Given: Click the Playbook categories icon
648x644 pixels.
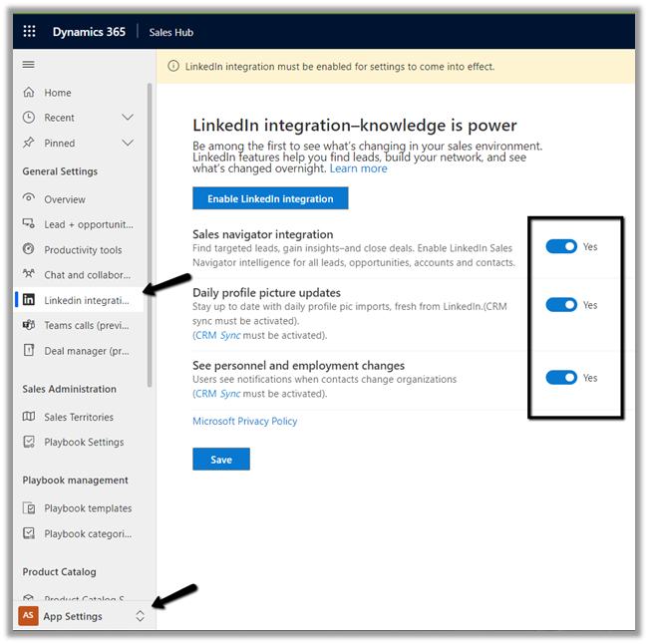Looking at the screenshot, I should 29,532.
